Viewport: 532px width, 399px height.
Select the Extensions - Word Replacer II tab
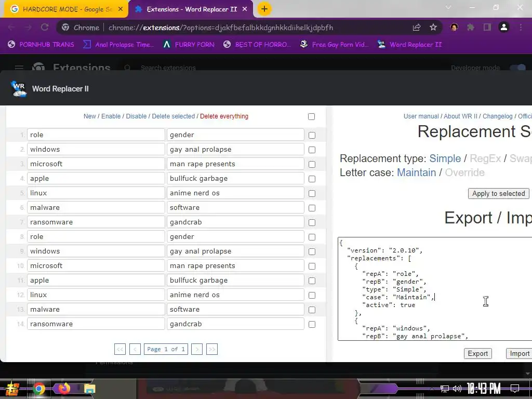191,9
